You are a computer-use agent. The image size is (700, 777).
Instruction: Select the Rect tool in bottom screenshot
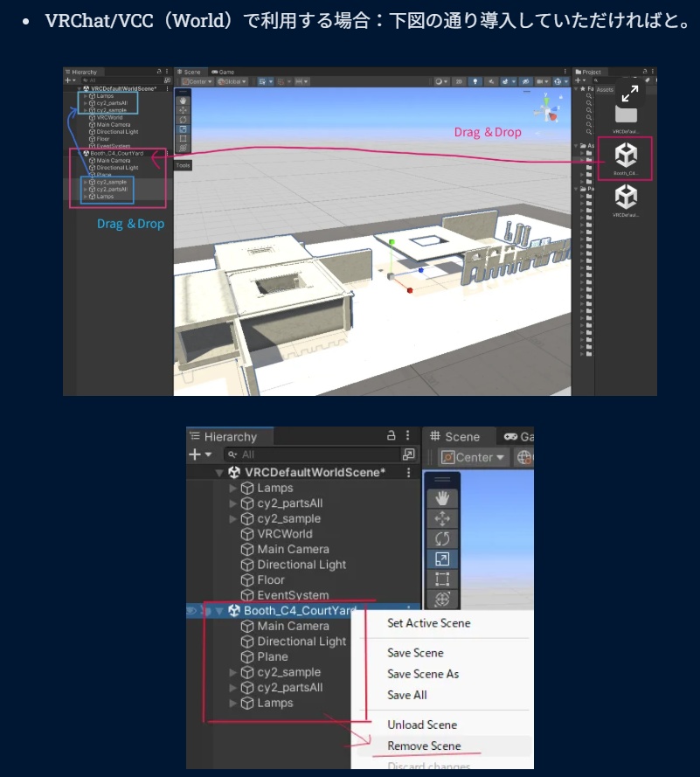click(442, 579)
